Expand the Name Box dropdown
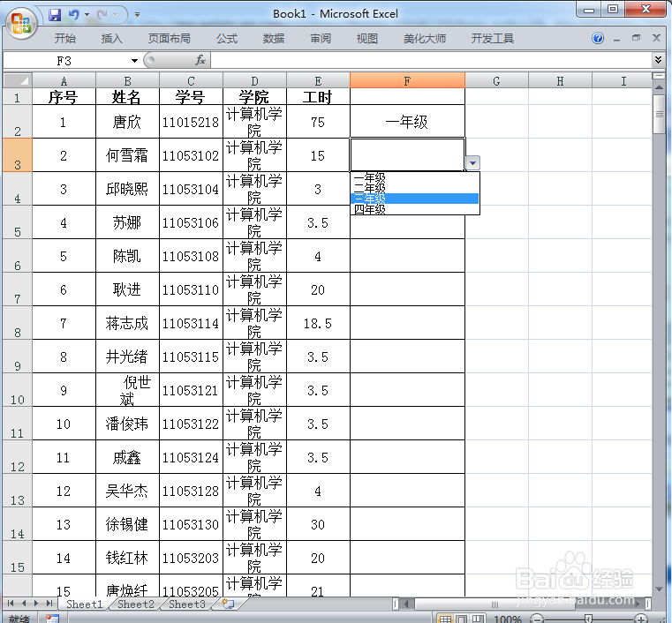This screenshot has width=672, height=623. pos(134,61)
